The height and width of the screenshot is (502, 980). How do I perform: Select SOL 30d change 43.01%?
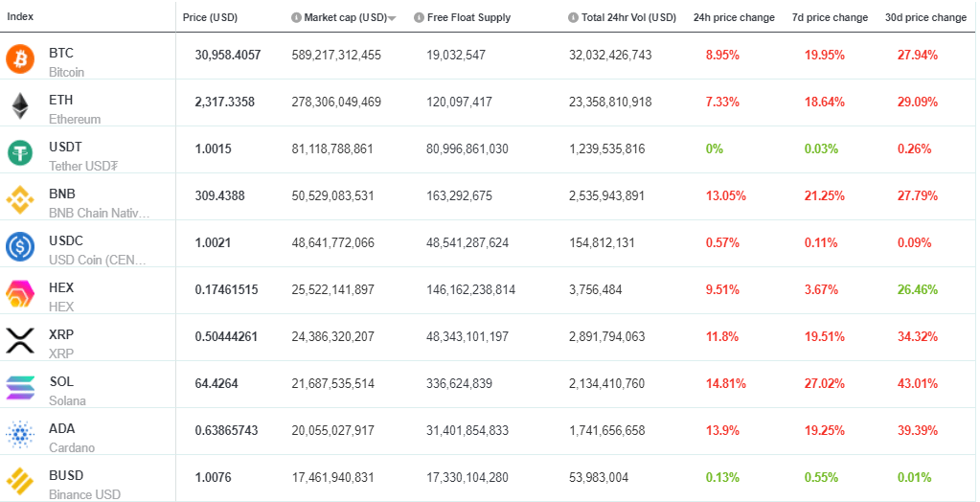pos(918,383)
